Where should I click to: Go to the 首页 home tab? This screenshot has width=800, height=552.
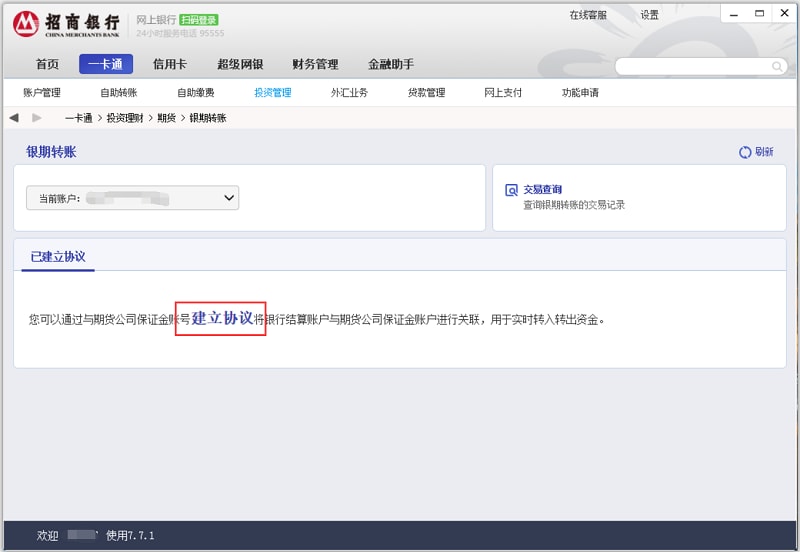[x=47, y=64]
